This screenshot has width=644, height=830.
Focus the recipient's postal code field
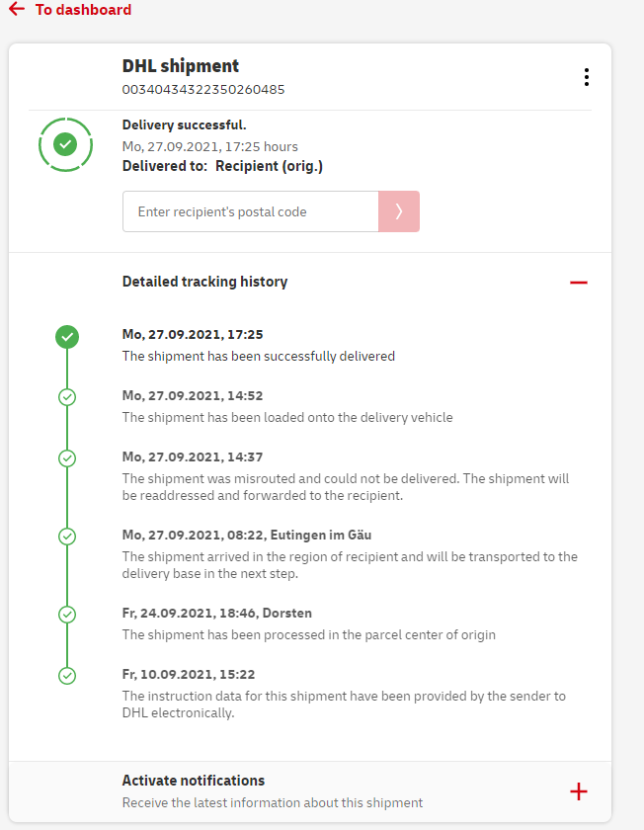[250, 211]
